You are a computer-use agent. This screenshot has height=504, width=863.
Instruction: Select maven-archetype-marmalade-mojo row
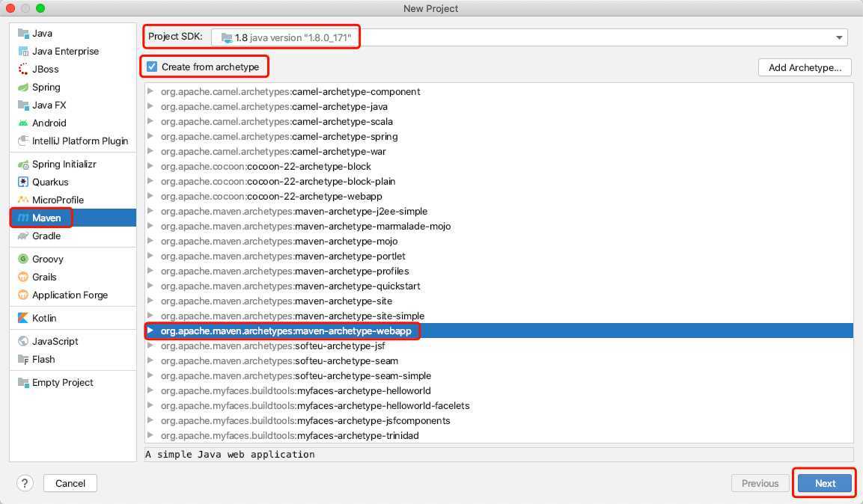pyautogui.click(x=499, y=226)
